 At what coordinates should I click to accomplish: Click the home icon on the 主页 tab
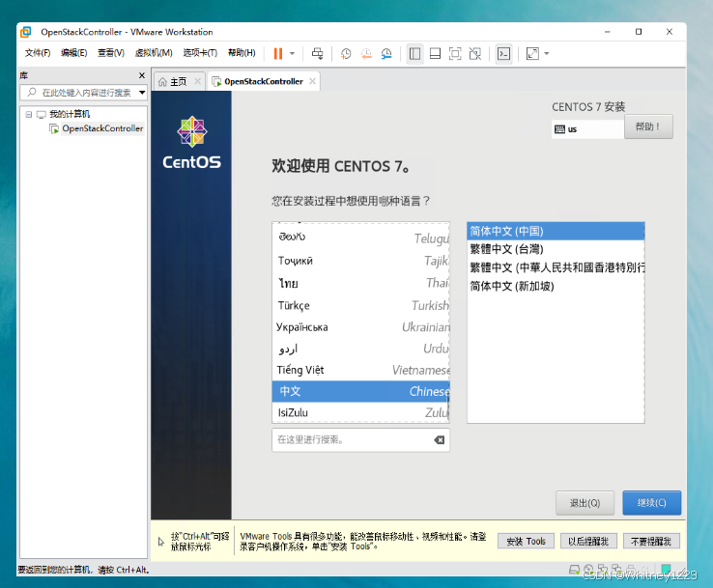tap(162, 82)
